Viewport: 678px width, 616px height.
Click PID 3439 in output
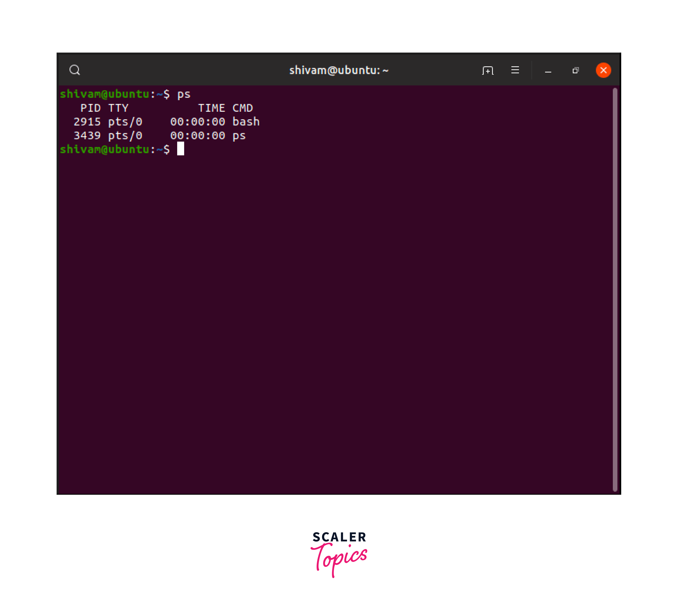tap(87, 135)
